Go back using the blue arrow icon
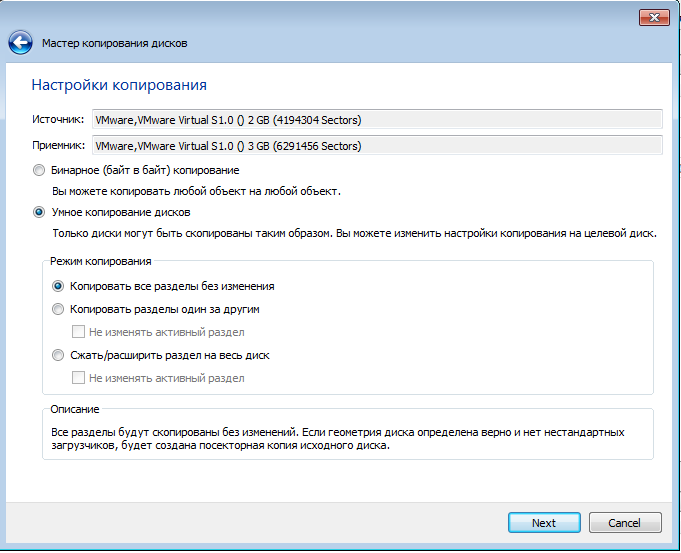Screen dimensions: 681x553 click(20, 43)
